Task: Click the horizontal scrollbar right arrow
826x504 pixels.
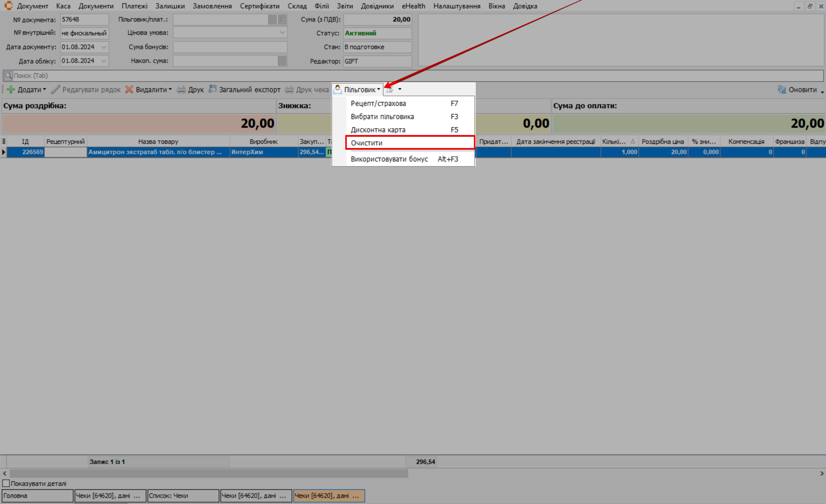Action: tap(822, 473)
